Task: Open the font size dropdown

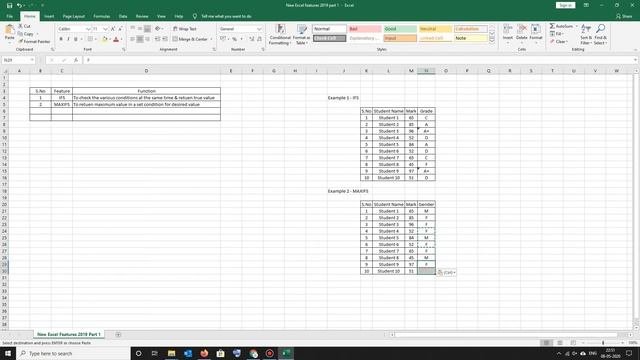Action: coord(105,29)
